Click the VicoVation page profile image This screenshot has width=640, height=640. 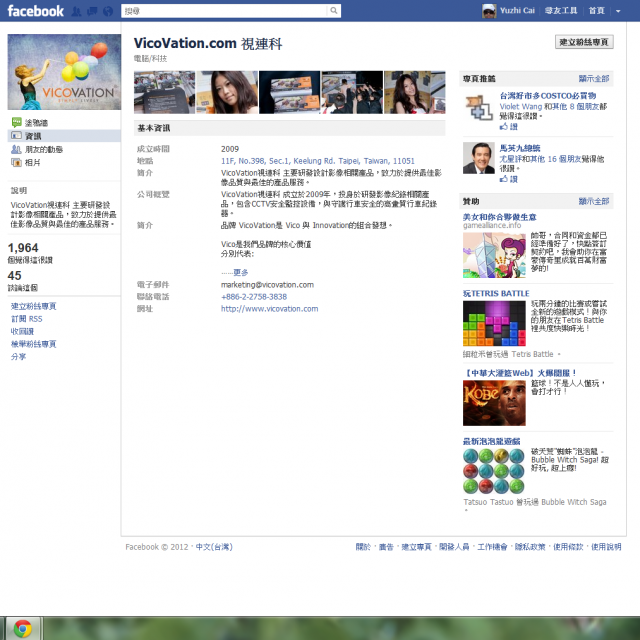click(x=64, y=72)
